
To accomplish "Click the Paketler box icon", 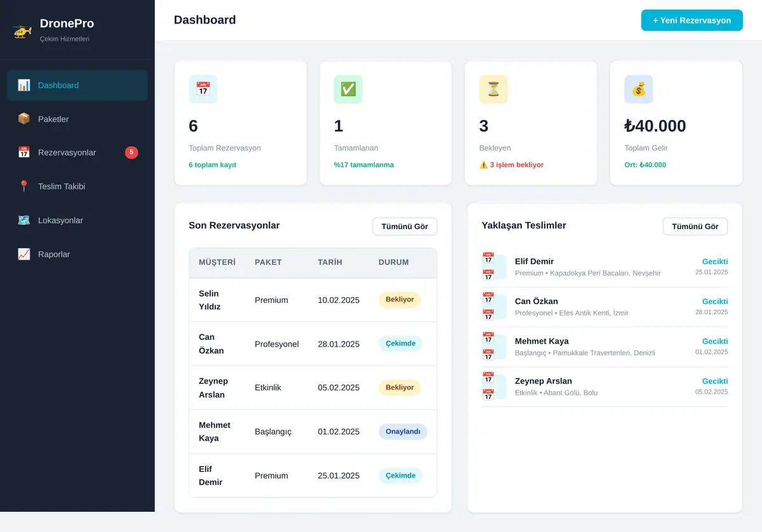I will coord(24,119).
